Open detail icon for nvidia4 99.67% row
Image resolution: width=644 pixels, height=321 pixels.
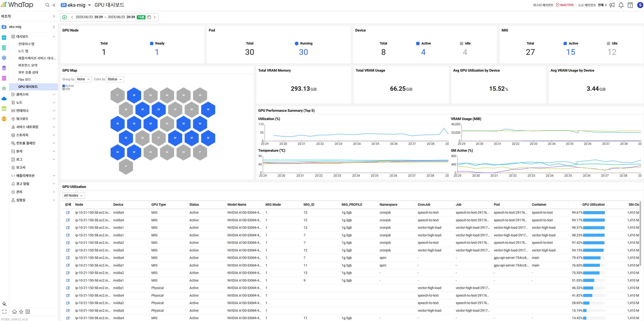[68, 213]
